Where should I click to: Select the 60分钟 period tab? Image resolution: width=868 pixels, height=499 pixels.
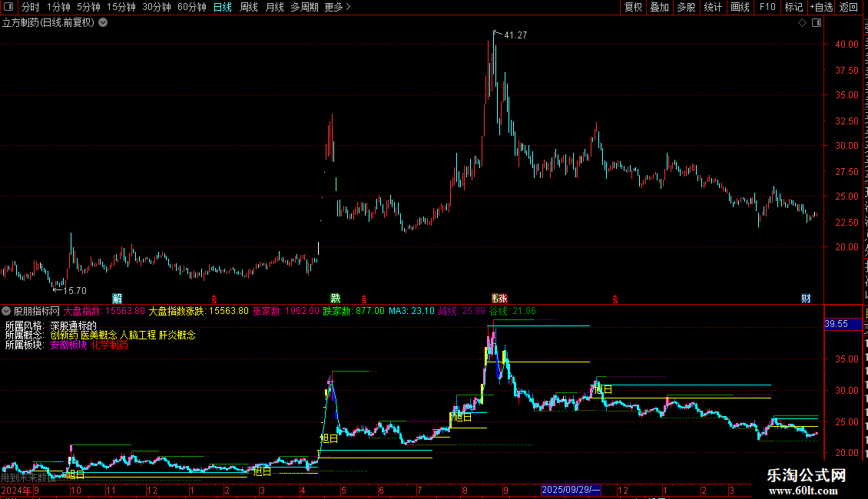point(192,7)
